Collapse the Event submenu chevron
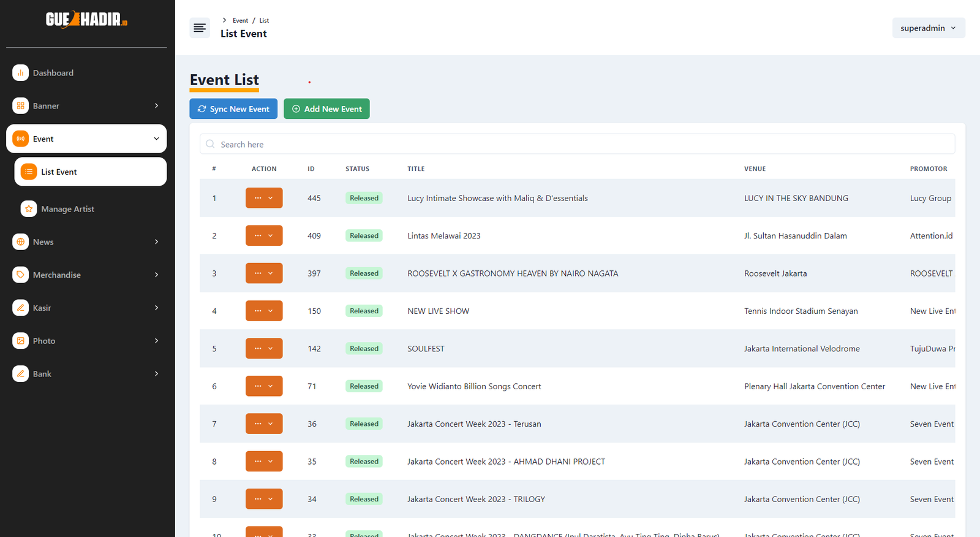 [156, 139]
